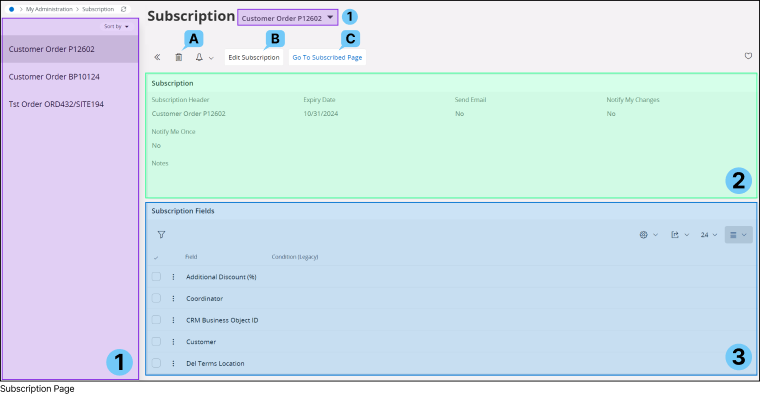Sort by the Condition (Legacy) column header

point(295,257)
